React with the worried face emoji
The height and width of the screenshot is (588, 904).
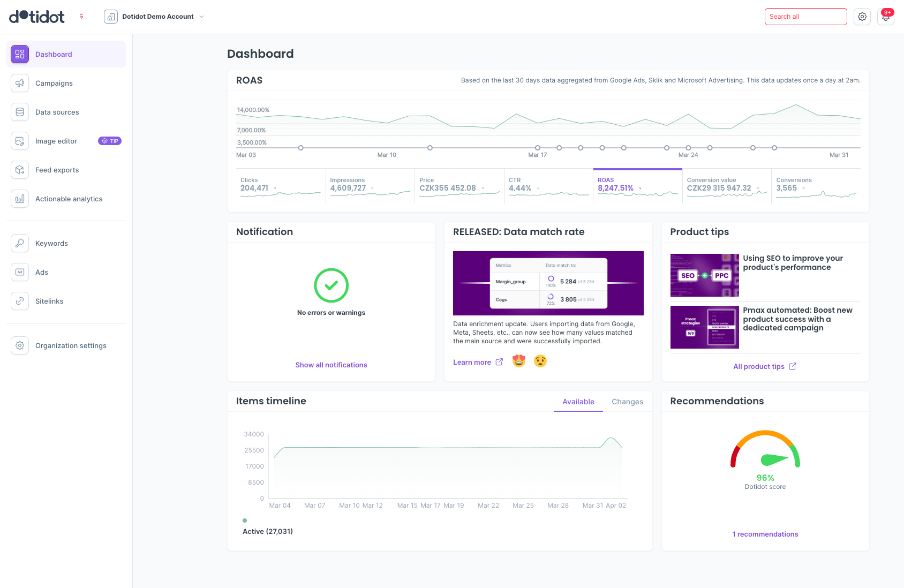[540, 361]
